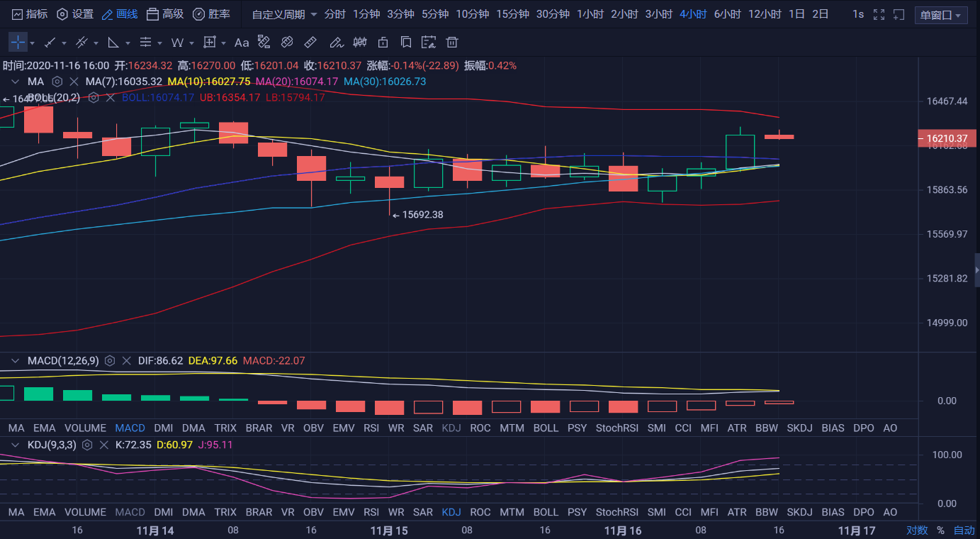Toggle the 对数 logarithmic scale

[917, 530]
